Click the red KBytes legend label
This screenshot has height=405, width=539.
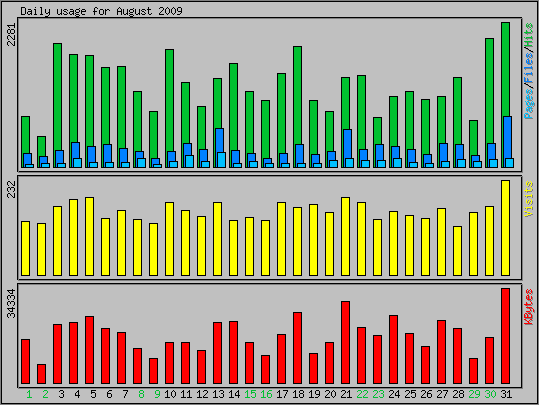click(x=529, y=307)
